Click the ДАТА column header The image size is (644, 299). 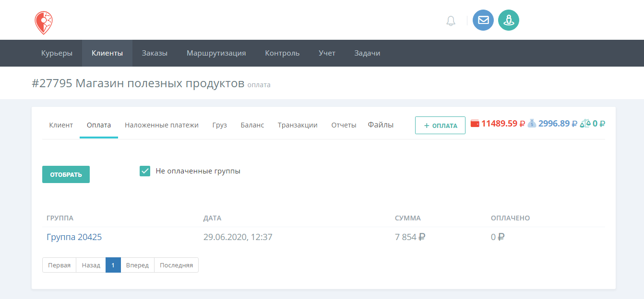(212, 218)
